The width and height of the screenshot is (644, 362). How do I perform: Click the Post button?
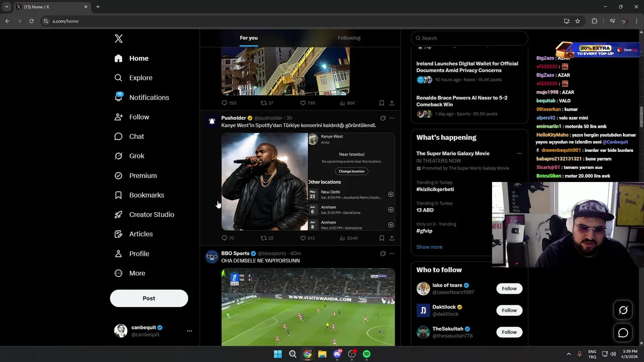(x=149, y=298)
